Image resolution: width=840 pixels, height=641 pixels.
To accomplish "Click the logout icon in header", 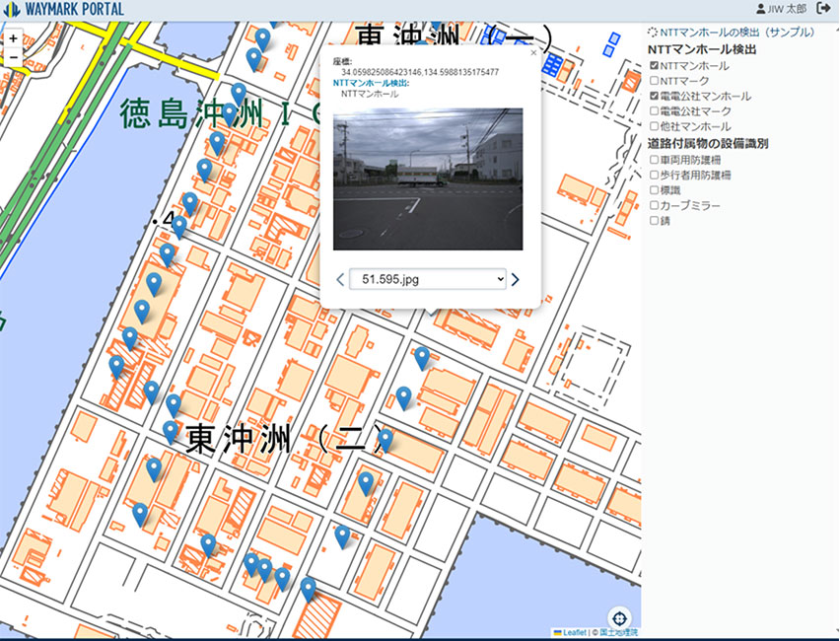I will tap(824, 9).
